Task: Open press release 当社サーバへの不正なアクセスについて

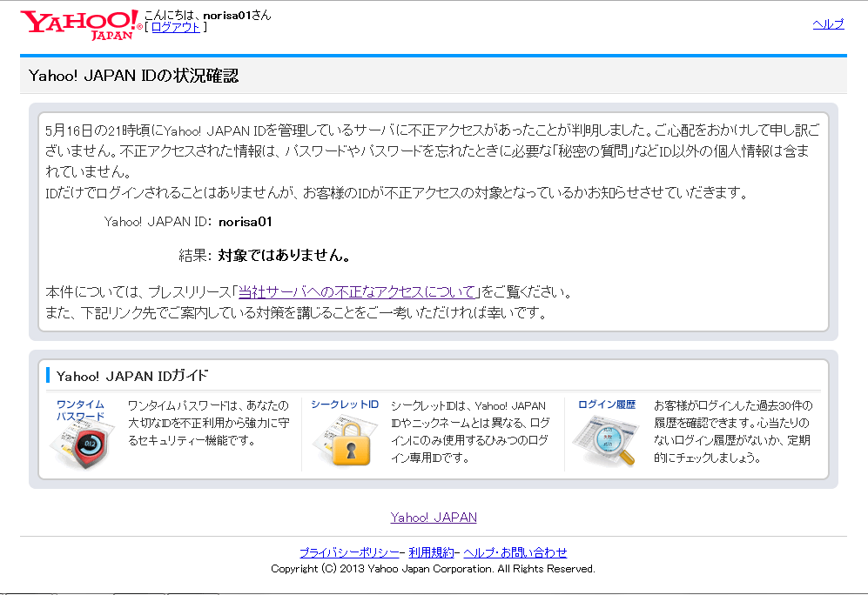Action: (357, 292)
